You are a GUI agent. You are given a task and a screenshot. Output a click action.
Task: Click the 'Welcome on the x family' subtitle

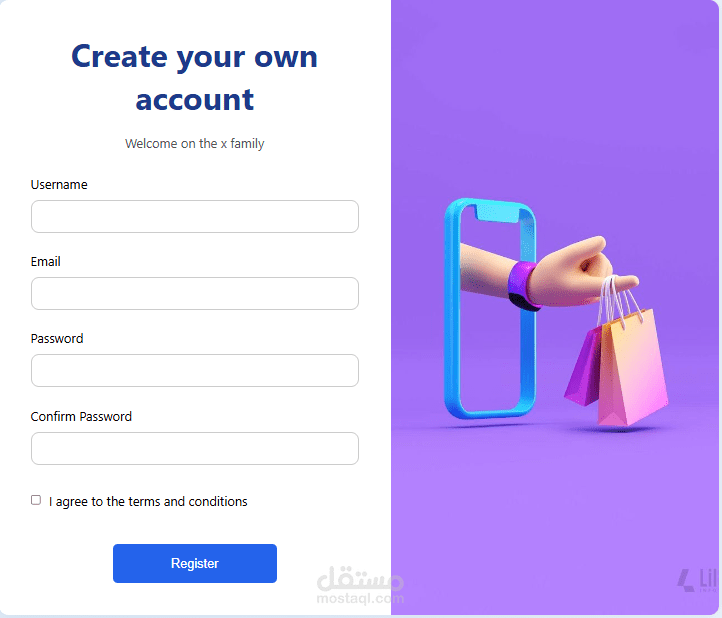pyautogui.click(x=195, y=144)
